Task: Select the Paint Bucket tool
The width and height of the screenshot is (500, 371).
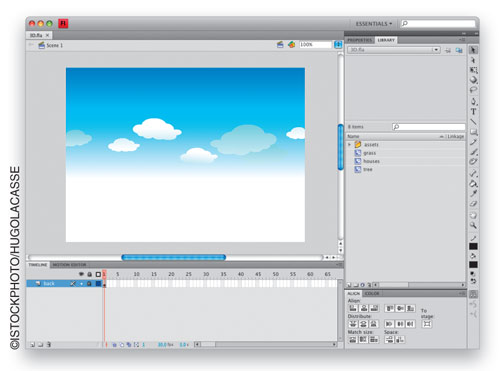Action: click(x=473, y=183)
